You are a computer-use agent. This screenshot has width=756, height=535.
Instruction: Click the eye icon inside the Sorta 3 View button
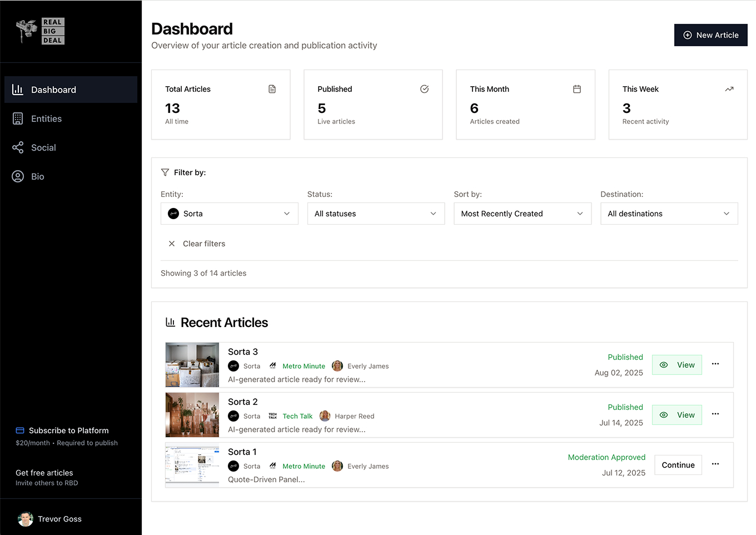[x=664, y=364]
